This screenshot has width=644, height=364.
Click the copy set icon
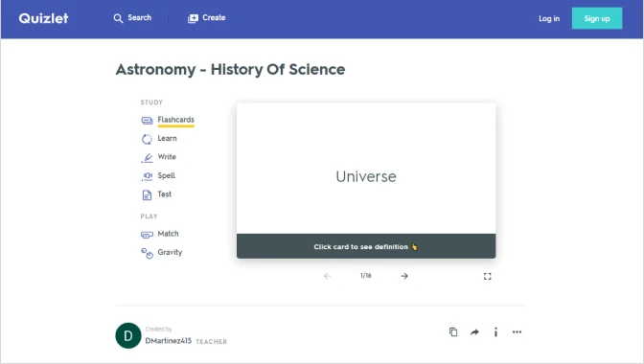coord(453,332)
